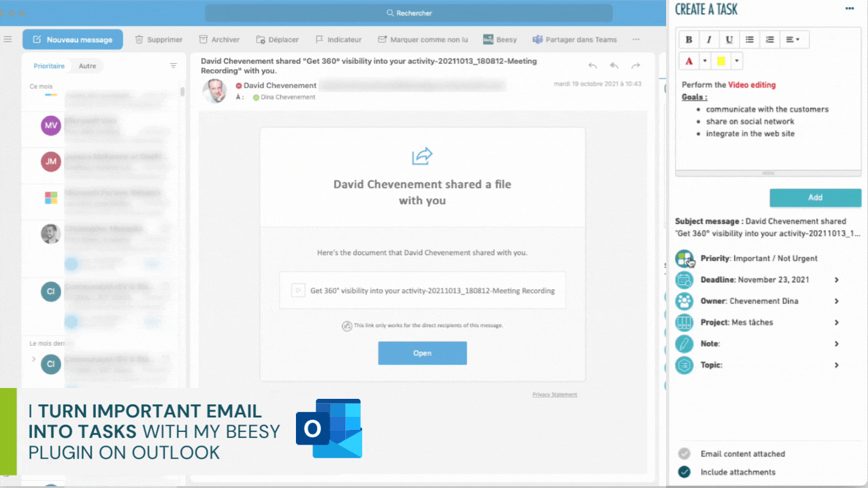868x488 pixels.
Task: Click the Project binders icon
Action: [x=684, y=322]
